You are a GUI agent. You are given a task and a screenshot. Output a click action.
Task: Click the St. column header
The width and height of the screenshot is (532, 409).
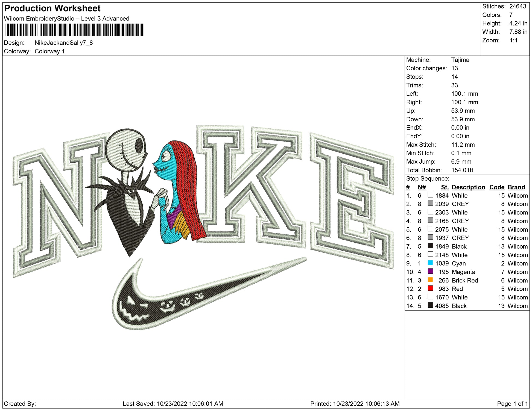445,187
